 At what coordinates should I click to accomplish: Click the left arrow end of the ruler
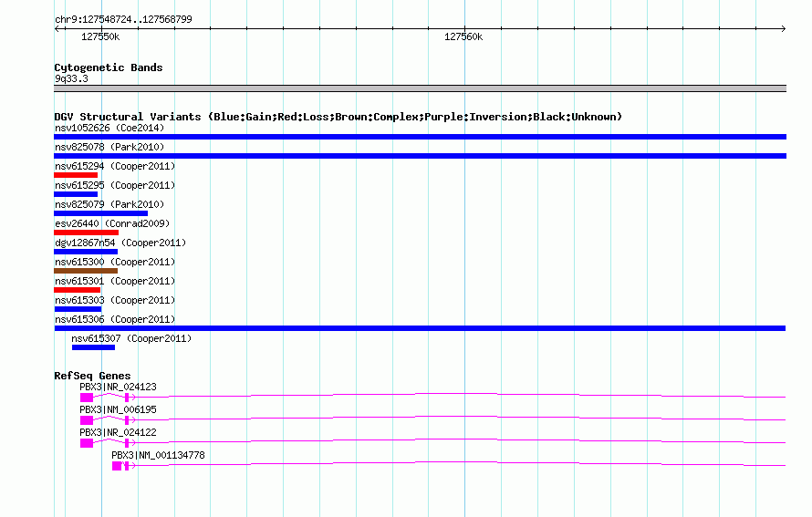(x=57, y=29)
